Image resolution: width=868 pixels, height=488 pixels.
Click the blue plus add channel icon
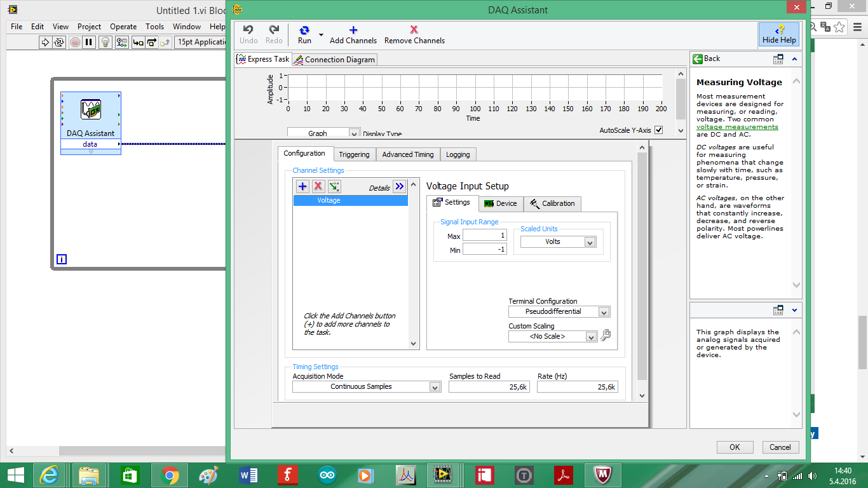tap(302, 186)
